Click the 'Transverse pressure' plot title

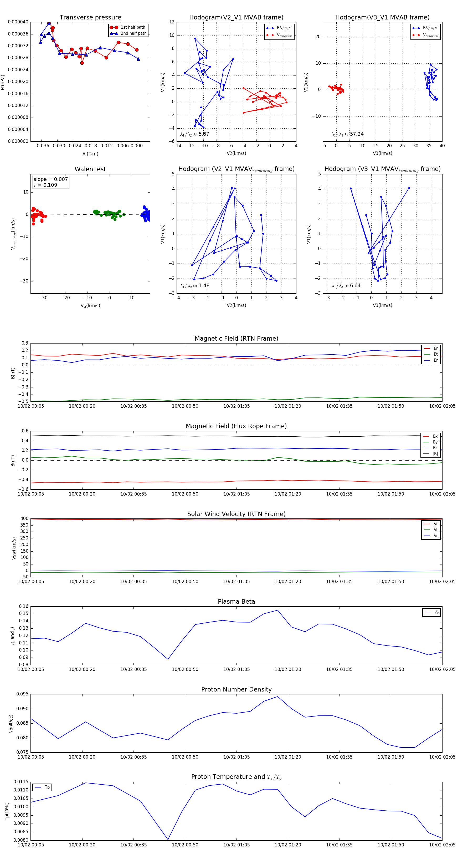coord(90,17)
